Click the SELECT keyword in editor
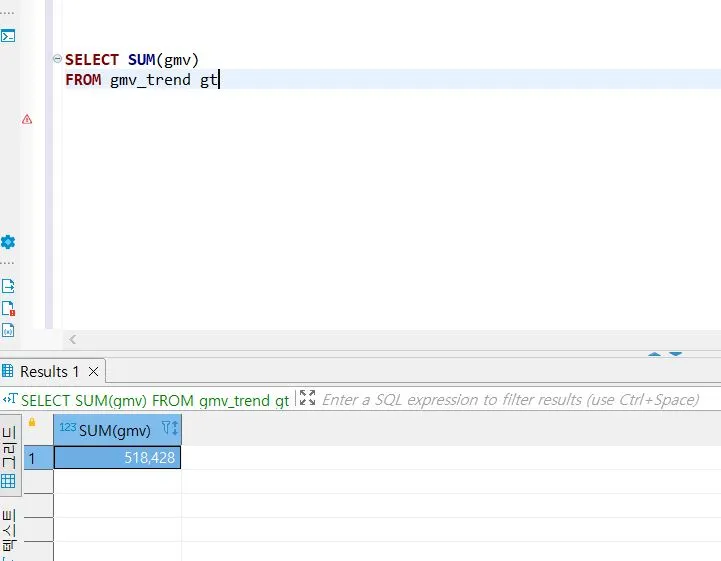 pos(92,60)
